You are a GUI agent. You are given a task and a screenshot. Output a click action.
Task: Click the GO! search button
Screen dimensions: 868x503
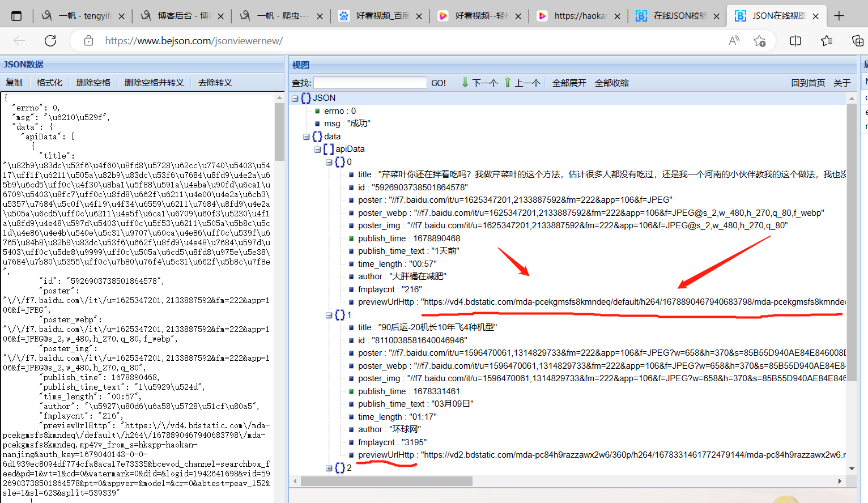point(439,83)
